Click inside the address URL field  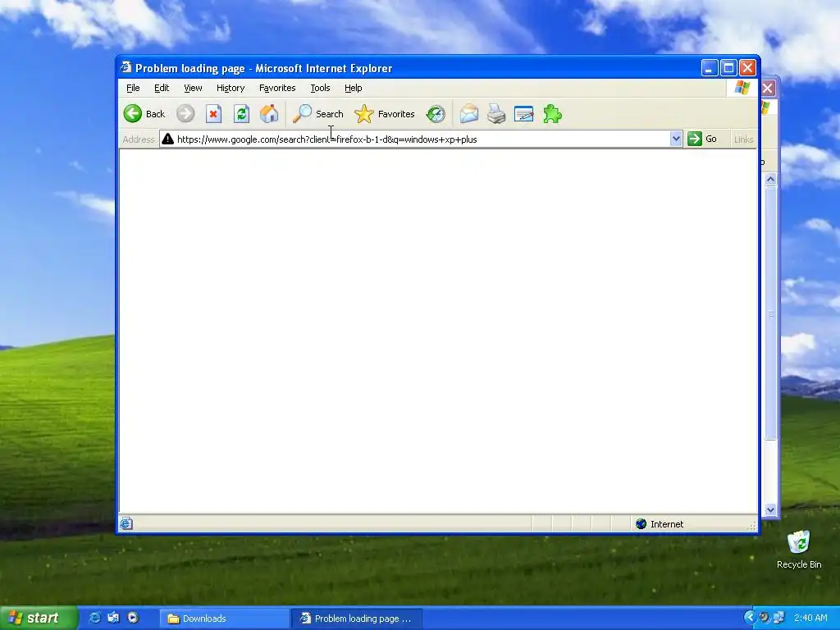(x=421, y=139)
